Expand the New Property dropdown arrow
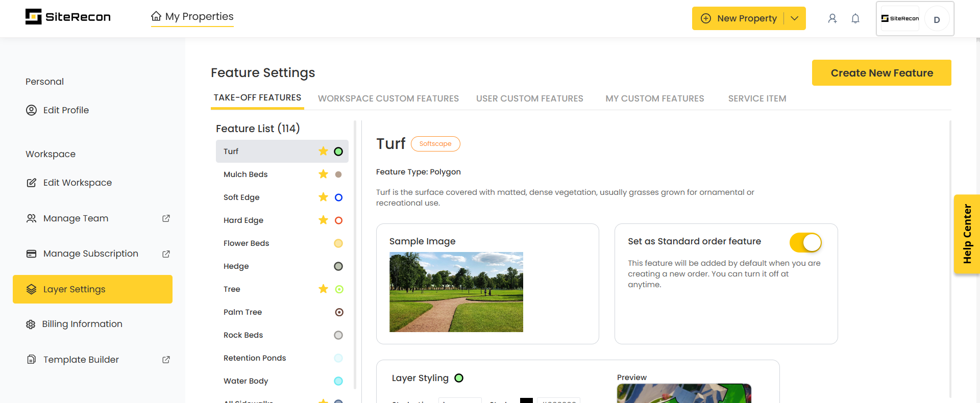980x403 pixels. coord(795,18)
